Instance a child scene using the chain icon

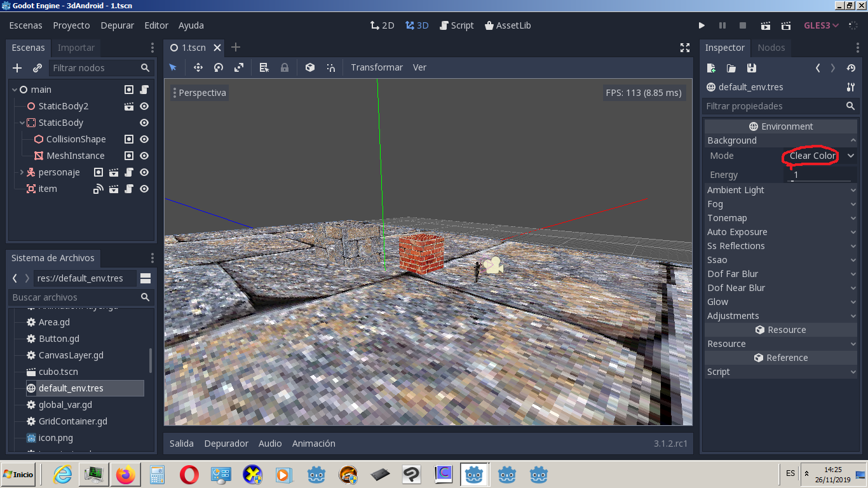(37, 68)
